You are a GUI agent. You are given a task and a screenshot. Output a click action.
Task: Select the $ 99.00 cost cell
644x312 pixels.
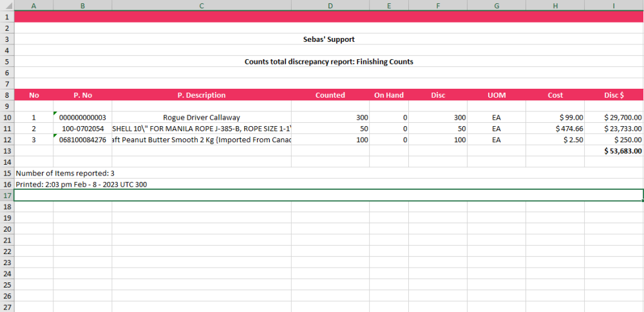click(x=555, y=117)
